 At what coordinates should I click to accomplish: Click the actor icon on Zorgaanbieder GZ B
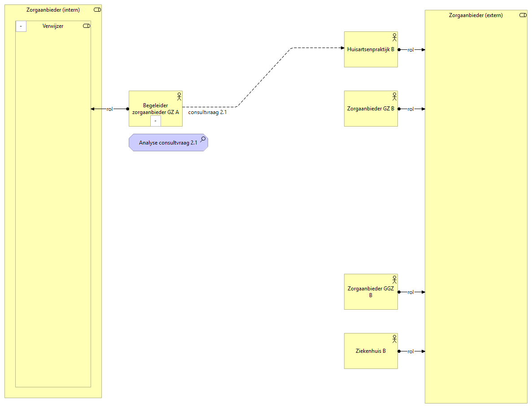click(394, 96)
